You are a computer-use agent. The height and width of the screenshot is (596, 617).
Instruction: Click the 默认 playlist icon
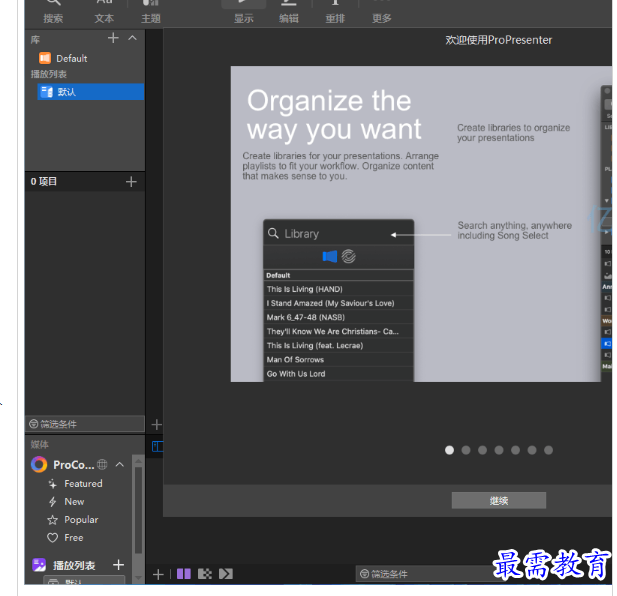(x=47, y=92)
